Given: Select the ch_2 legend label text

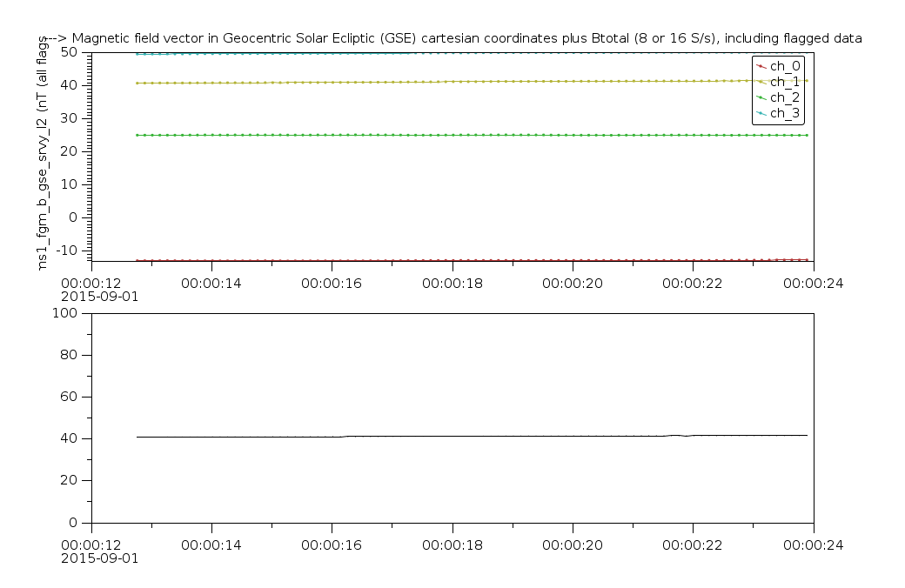Looking at the screenshot, I should coord(785,97).
